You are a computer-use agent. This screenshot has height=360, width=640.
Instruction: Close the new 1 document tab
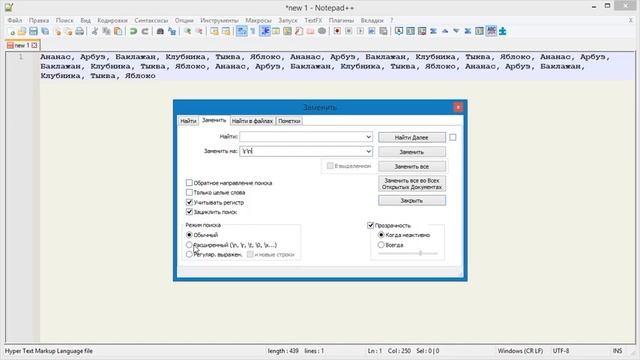tap(34, 45)
